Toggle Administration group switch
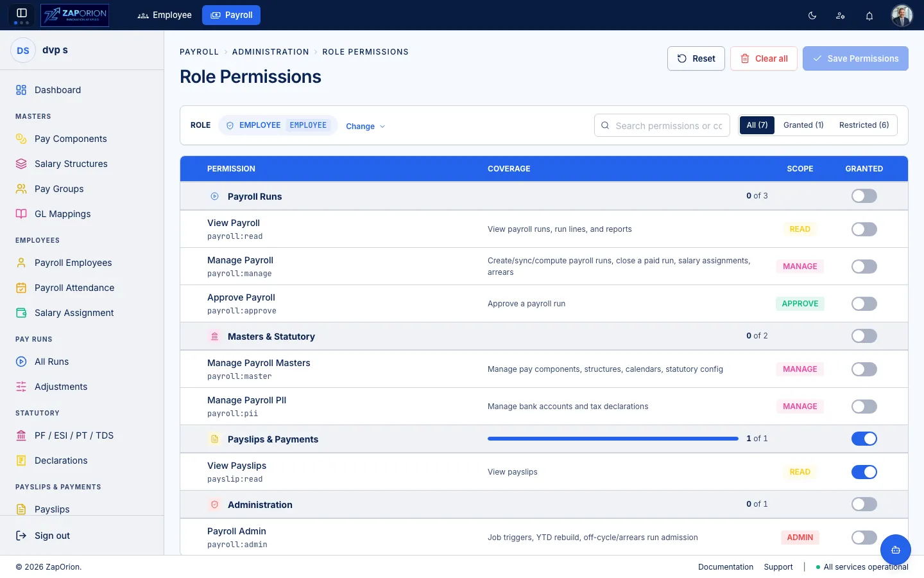This screenshot has width=924, height=578. tap(864, 504)
